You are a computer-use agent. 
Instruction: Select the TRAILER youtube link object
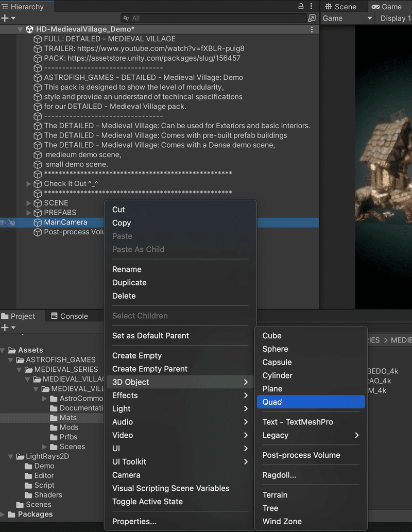pyautogui.click(x=144, y=48)
